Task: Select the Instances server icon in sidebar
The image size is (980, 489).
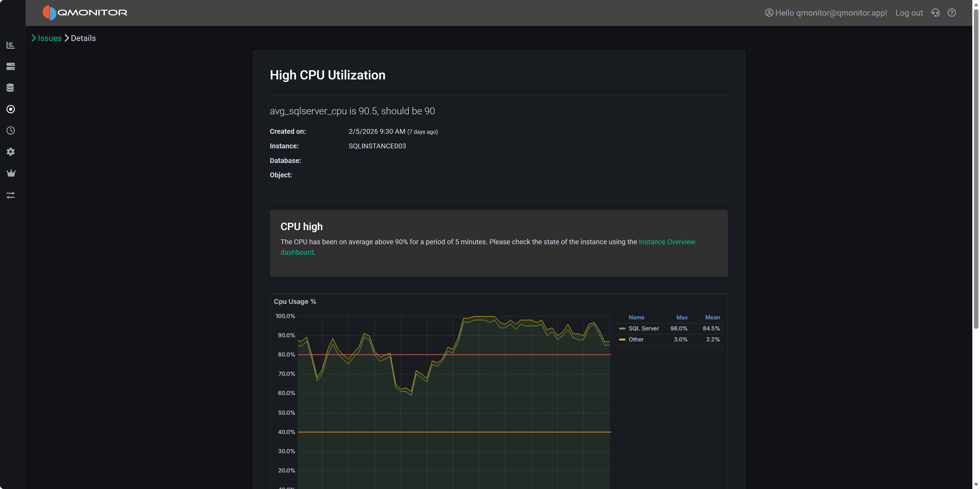Action: tap(11, 66)
